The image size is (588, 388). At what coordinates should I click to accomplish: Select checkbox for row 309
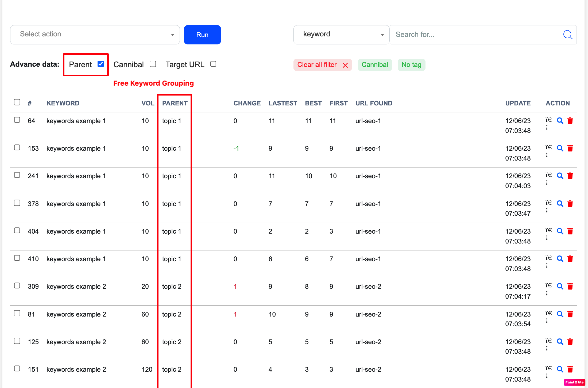(x=17, y=286)
